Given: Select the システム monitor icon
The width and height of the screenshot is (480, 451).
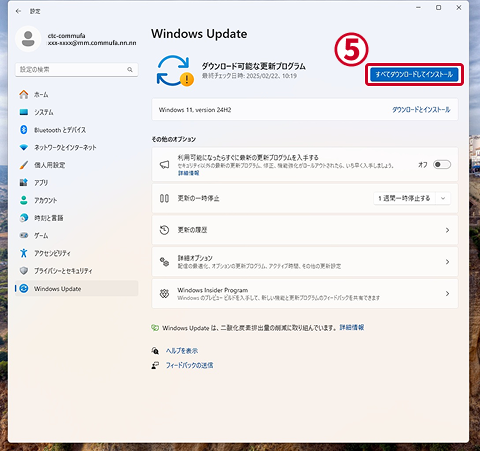Looking at the screenshot, I should 24,112.
